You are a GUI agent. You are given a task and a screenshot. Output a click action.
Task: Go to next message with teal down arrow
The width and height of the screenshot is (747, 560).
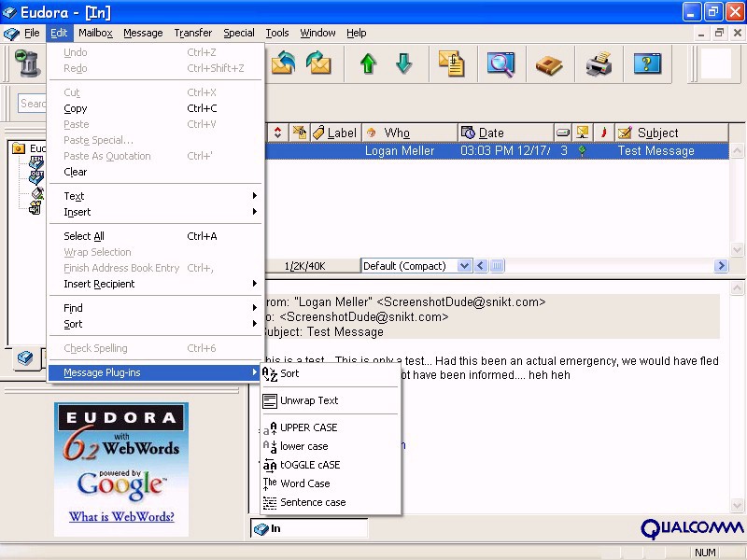pyautogui.click(x=403, y=63)
